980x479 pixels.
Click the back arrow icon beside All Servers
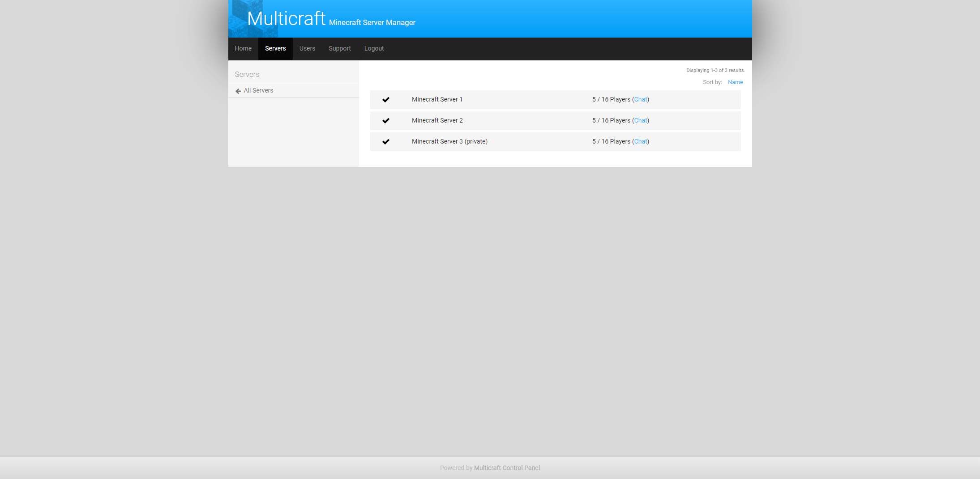pos(238,91)
